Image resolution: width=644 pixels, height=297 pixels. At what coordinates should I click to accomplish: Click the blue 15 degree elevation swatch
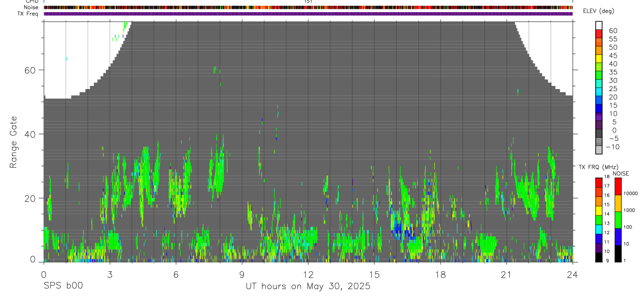[599, 108]
